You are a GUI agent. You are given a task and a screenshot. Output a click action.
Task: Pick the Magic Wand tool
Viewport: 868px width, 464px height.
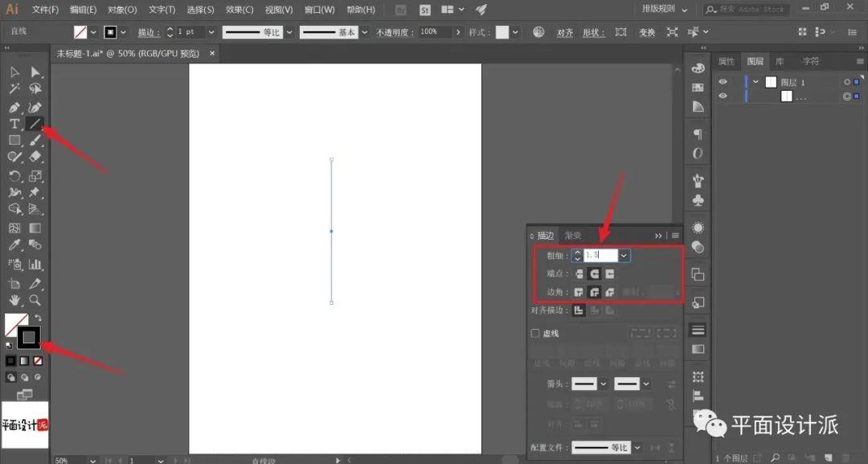(14, 88)
